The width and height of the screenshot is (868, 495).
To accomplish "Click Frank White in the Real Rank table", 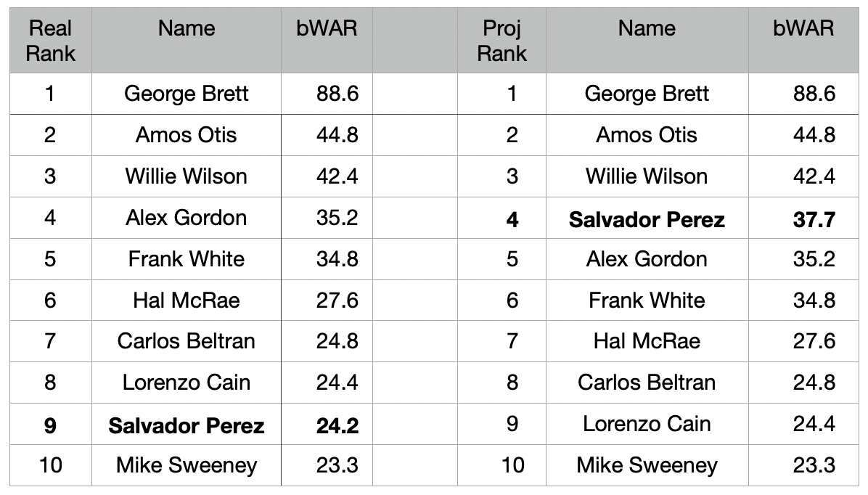I will (x=187, y=259).
